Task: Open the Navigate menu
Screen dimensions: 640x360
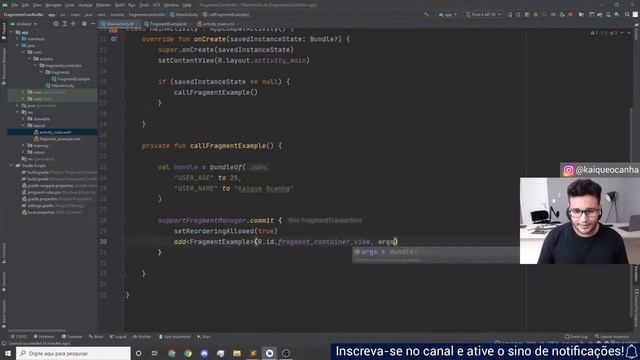Action: pos(53,5)
